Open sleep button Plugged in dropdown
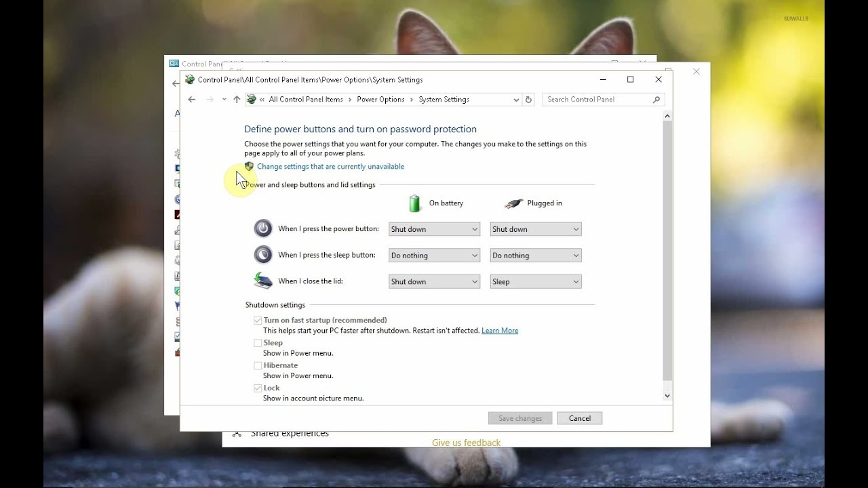Screen dimensions: 868x488 pos(536,256)
